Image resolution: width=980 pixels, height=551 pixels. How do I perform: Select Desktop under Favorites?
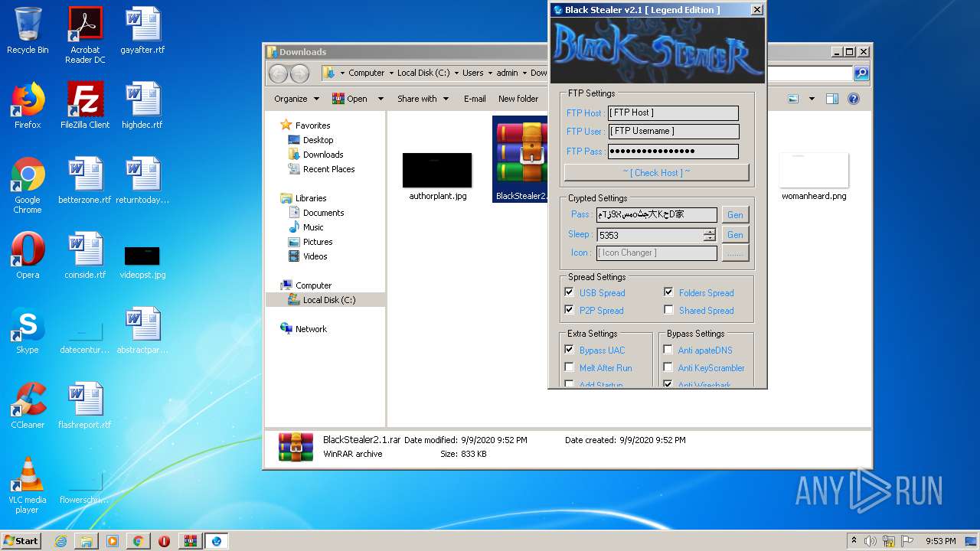click(318, 140)
